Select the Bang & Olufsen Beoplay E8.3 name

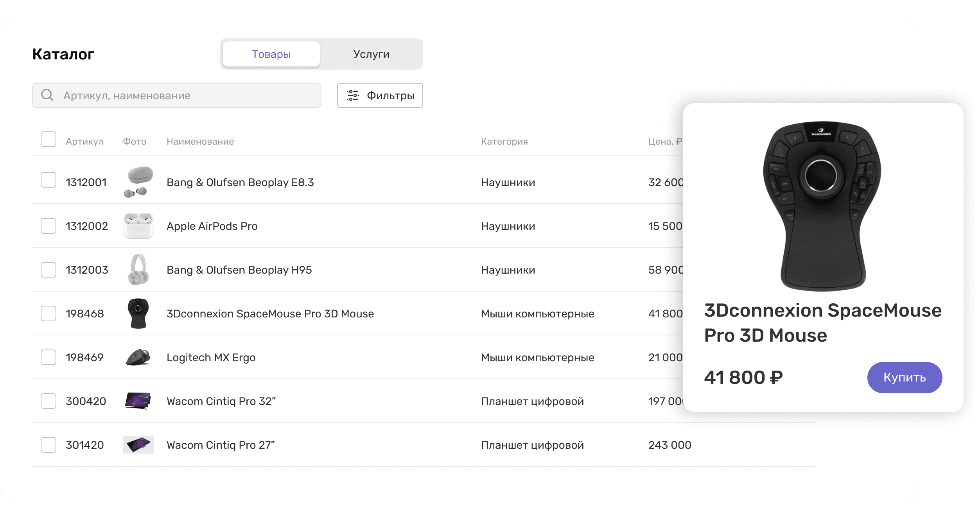240,182
